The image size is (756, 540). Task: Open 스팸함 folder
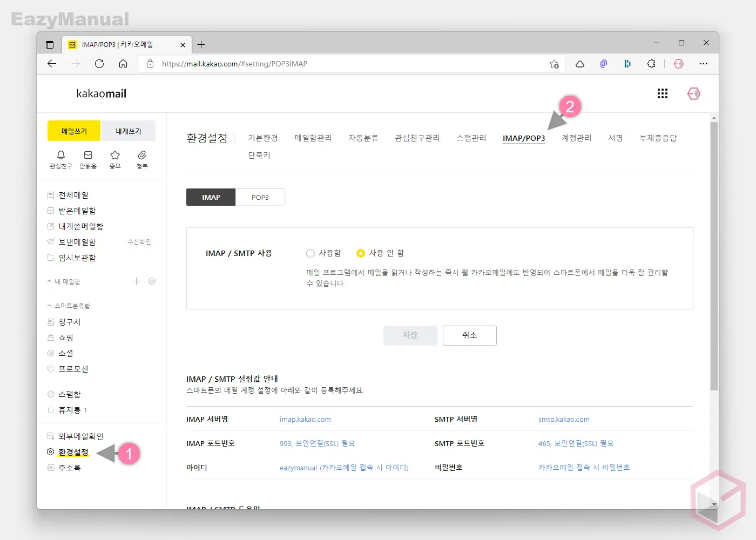tap(70, 394)
